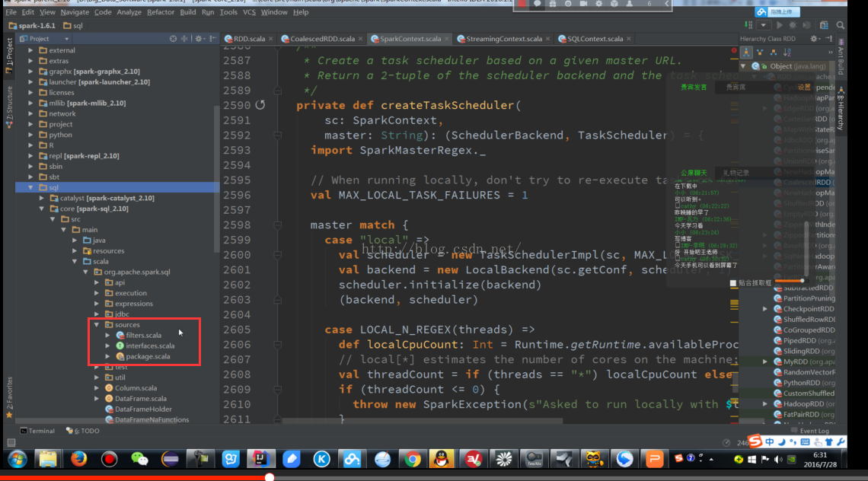Check the 贴合抓取框 checkbox

click(x=733, y=283)
